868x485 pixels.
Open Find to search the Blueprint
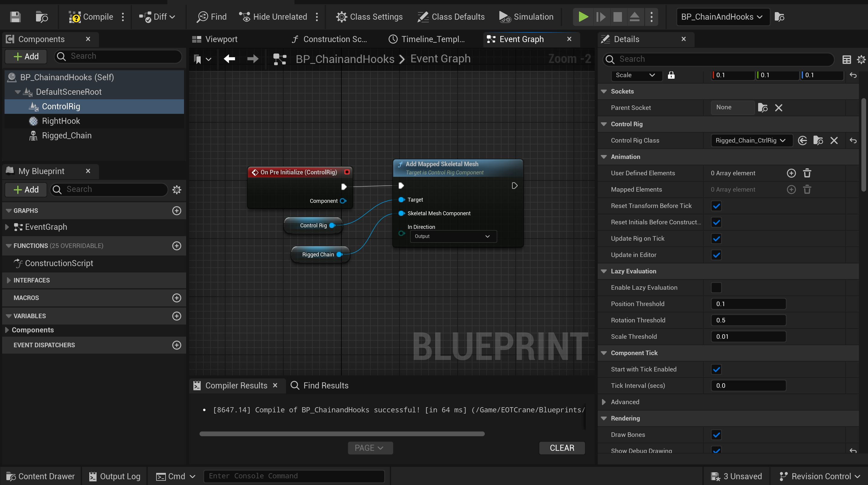click(x=211, y=17)
